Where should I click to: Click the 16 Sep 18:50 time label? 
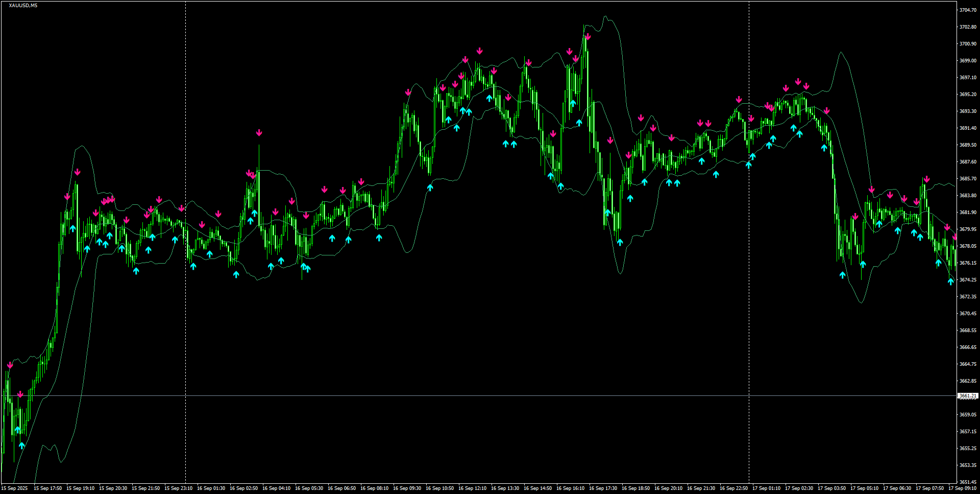635,488
